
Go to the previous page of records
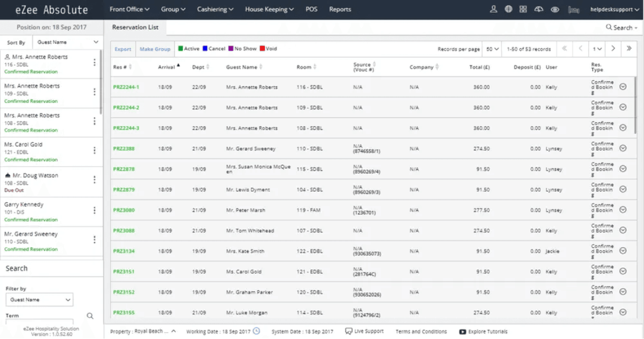click(x=581, y=49)
